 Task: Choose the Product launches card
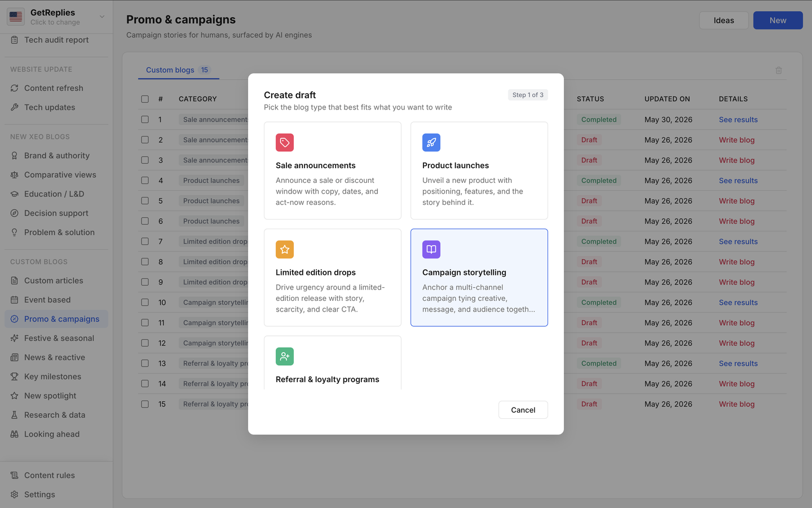(479, 170)
